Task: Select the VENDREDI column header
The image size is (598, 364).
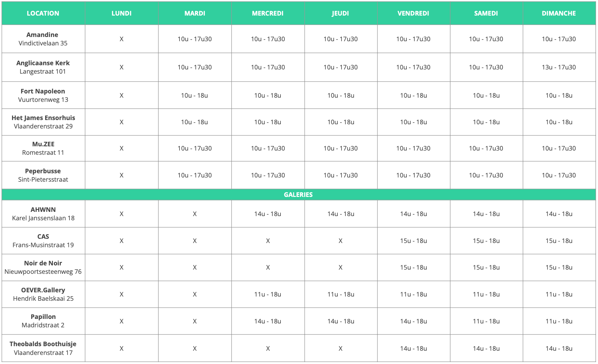Action: click(x=414, y=13)
